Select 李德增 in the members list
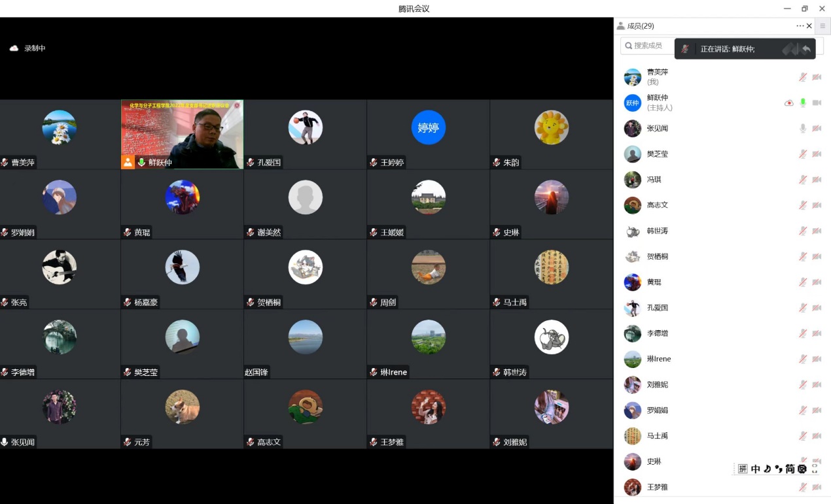This screenshot has height=504, width=831. pos(657,333)
